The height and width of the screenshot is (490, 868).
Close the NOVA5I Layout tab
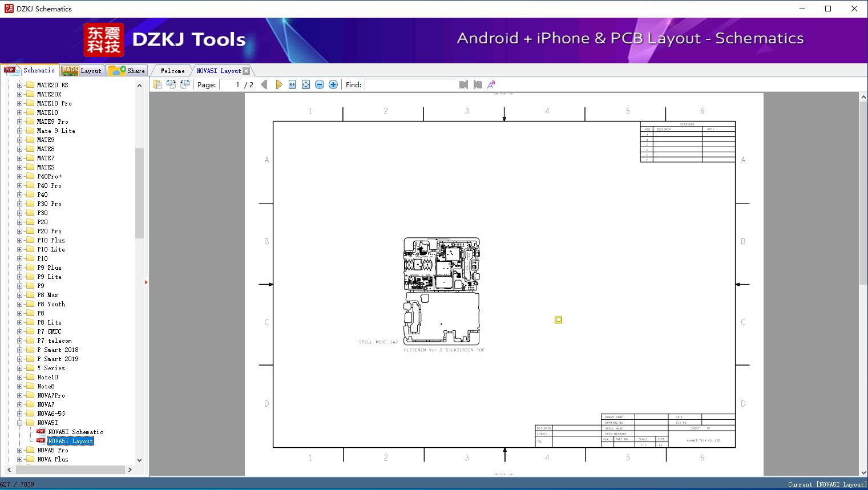246,71
